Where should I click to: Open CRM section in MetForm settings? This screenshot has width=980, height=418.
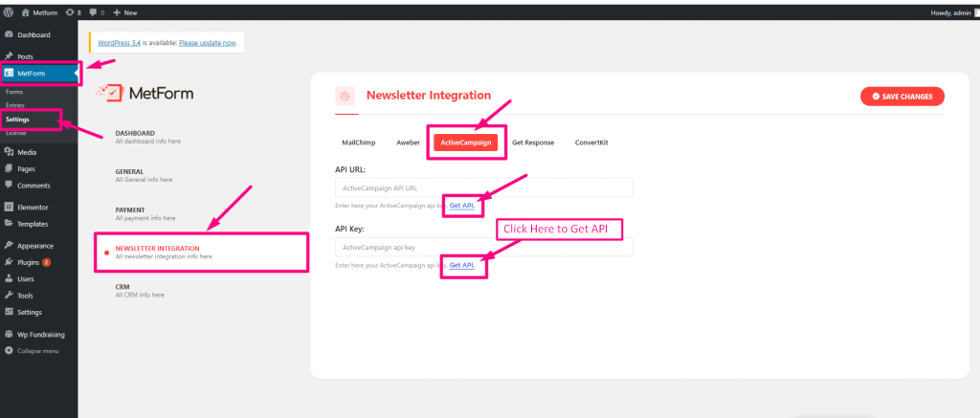pyautogui.click(x=140, y=291)
